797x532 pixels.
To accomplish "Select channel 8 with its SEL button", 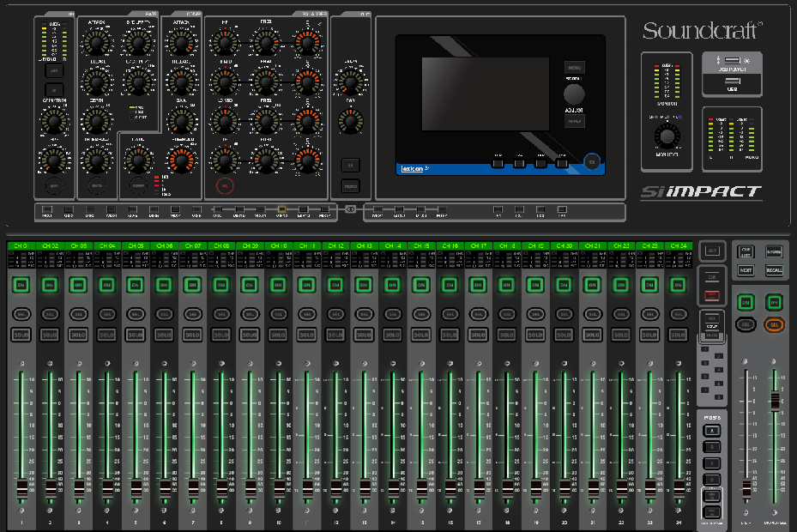I will (x=221, y=314).
